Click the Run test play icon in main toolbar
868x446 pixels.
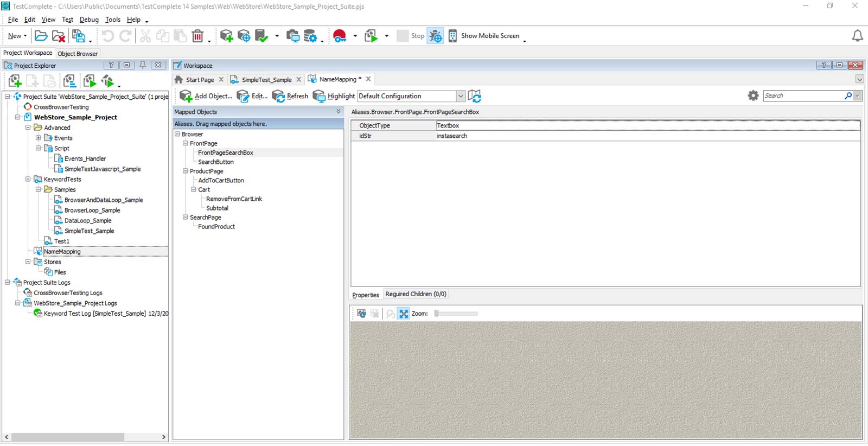pos(371,36)
